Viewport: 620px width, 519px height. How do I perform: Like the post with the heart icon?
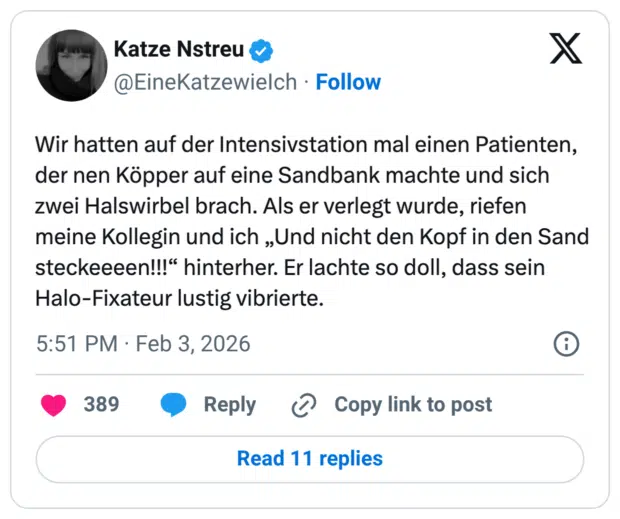[53, 405]
